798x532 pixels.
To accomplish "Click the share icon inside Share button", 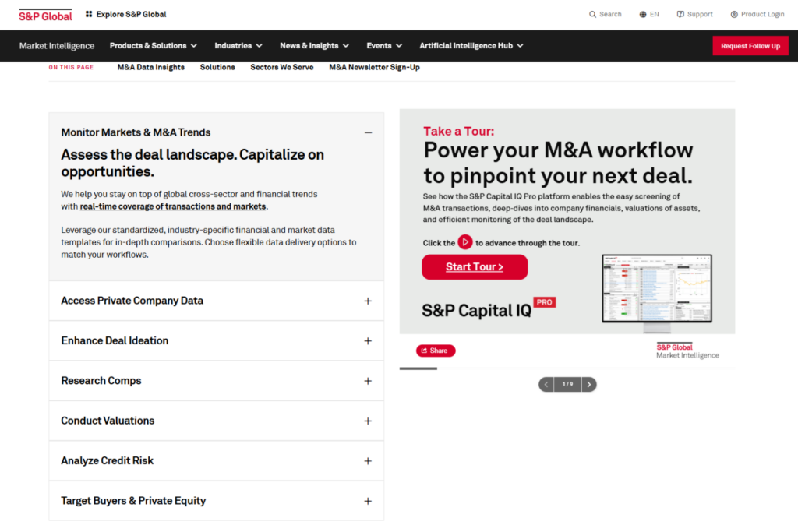I will point(425,351).
